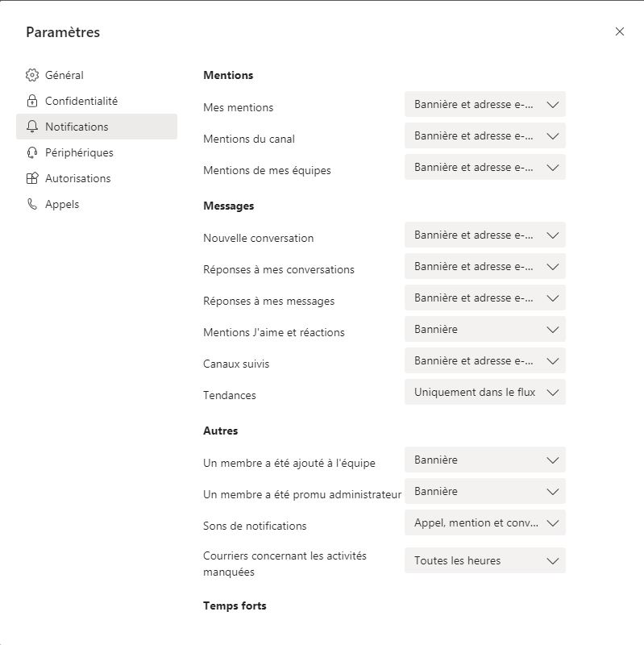Close the Paramètres dialog with the X
This screenshot has width=644, height=645.
point(620,31)
